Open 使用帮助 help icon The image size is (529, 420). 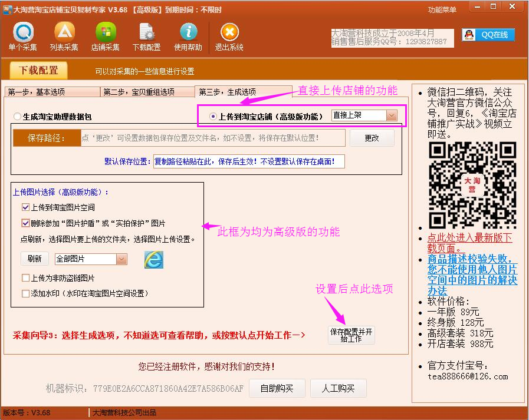click(188, 37)
